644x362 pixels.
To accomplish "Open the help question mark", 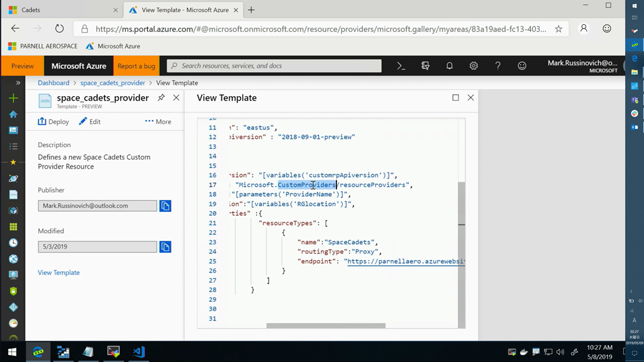I will point(497,66).
